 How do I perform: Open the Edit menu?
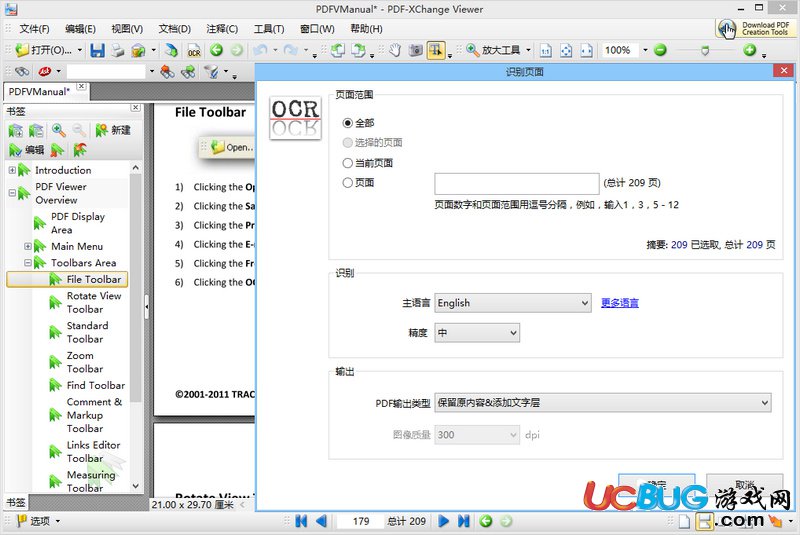[x=80, y=29]
